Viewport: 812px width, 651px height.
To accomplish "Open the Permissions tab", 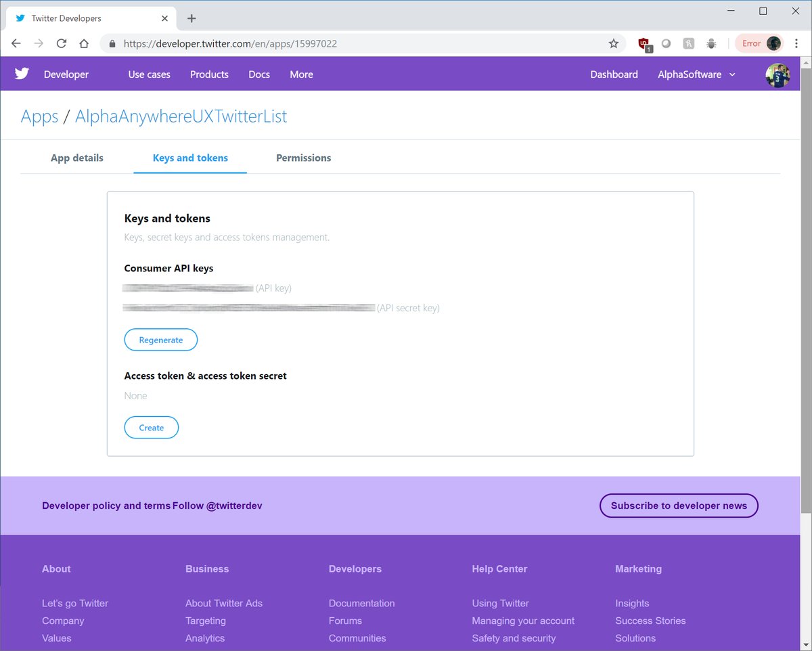I will pyautogui.click(x=303, y=158).
